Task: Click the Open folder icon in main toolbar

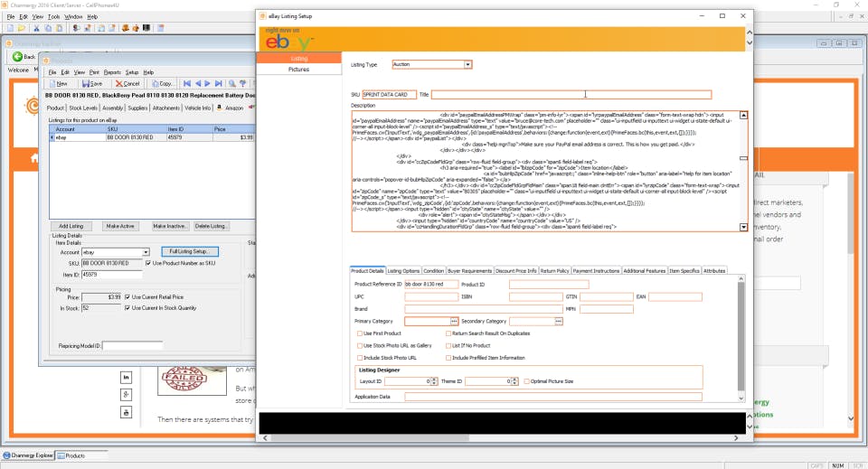Action: tap(21, 28)
